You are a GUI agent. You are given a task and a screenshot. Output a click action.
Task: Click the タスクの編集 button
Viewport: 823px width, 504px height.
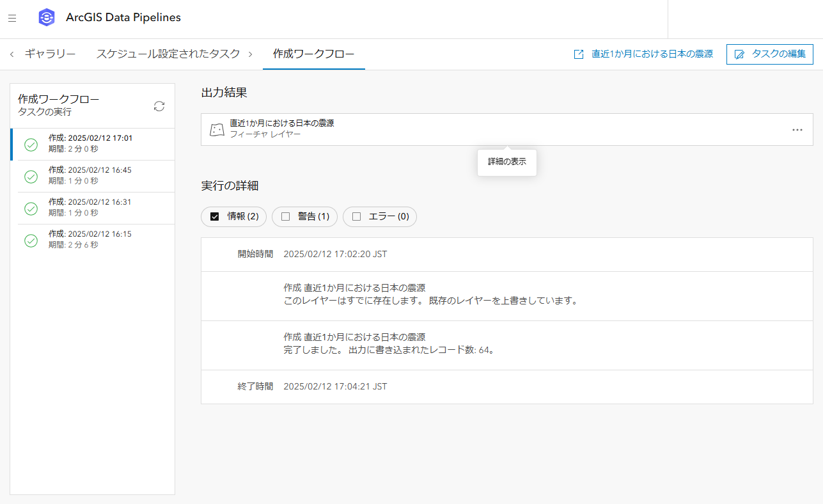pos(770,54)
